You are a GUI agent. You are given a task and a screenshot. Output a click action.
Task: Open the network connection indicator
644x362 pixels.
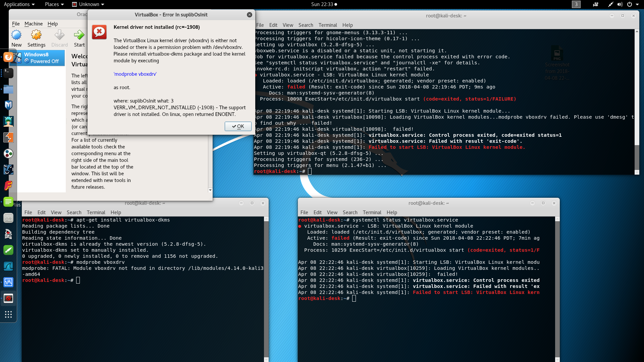pos(610,4)
